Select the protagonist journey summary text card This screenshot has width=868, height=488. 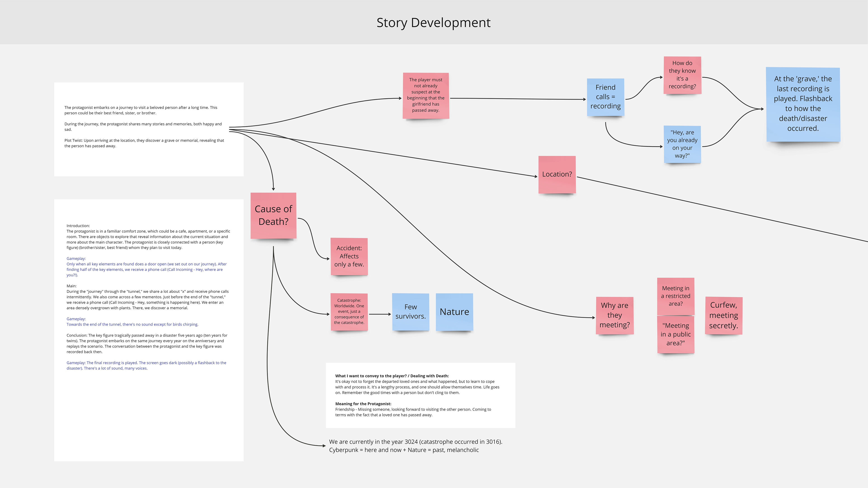point(149,129)
